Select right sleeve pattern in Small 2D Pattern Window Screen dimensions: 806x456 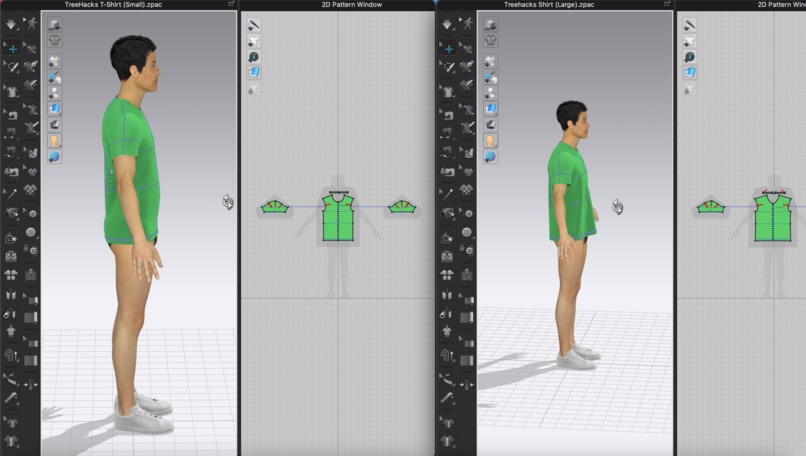click(402, 207)
